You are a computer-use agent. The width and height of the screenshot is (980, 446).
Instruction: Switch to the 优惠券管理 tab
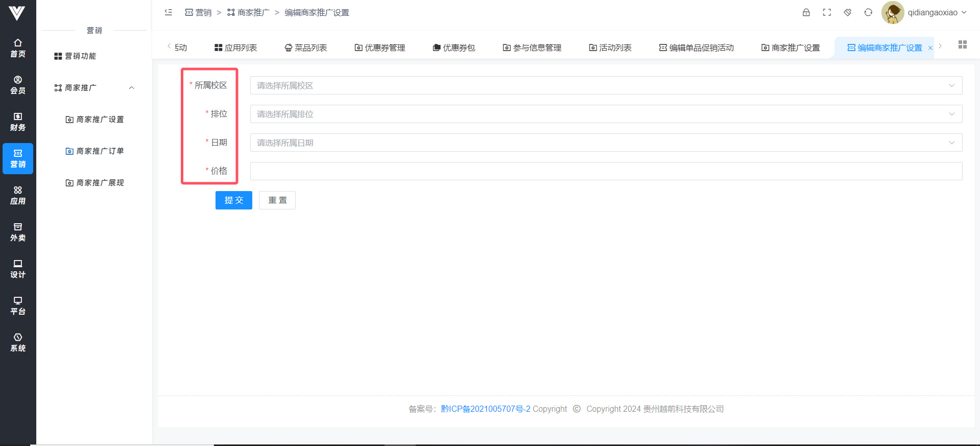point(380,48)
